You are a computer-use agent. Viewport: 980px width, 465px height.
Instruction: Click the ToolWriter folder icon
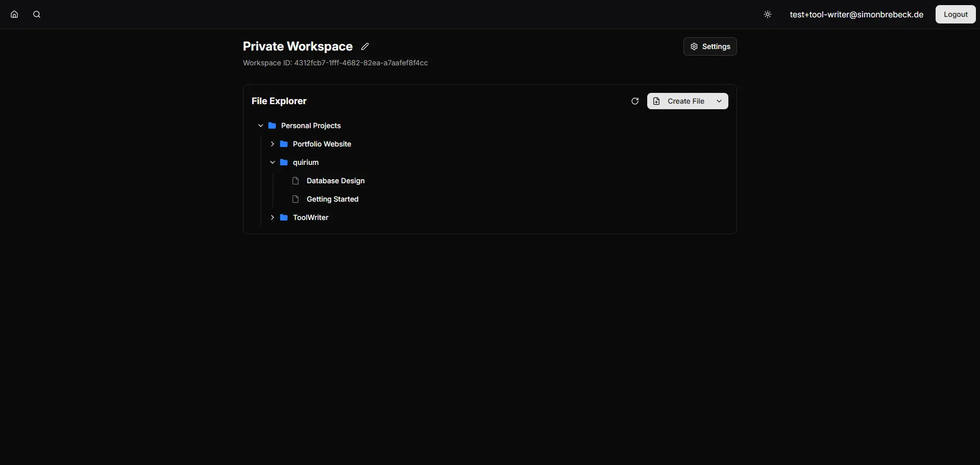tap(284, 217)
